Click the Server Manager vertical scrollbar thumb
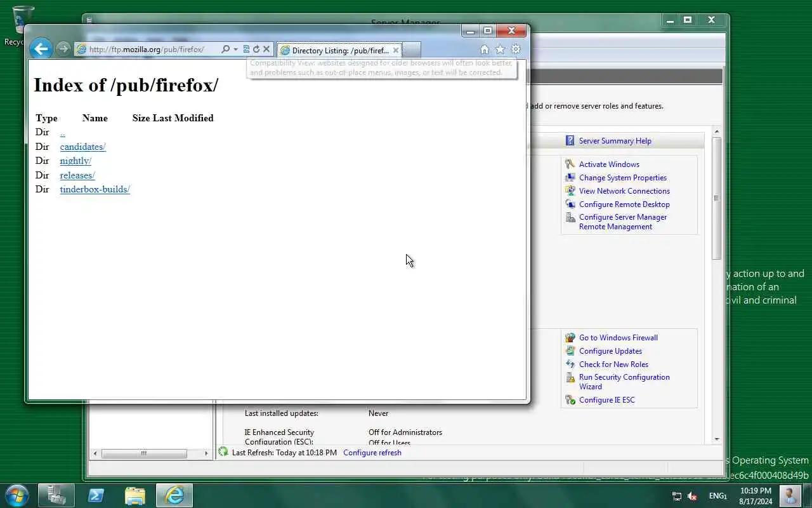Viewport: 812px width, 508px height. (717, 198)
